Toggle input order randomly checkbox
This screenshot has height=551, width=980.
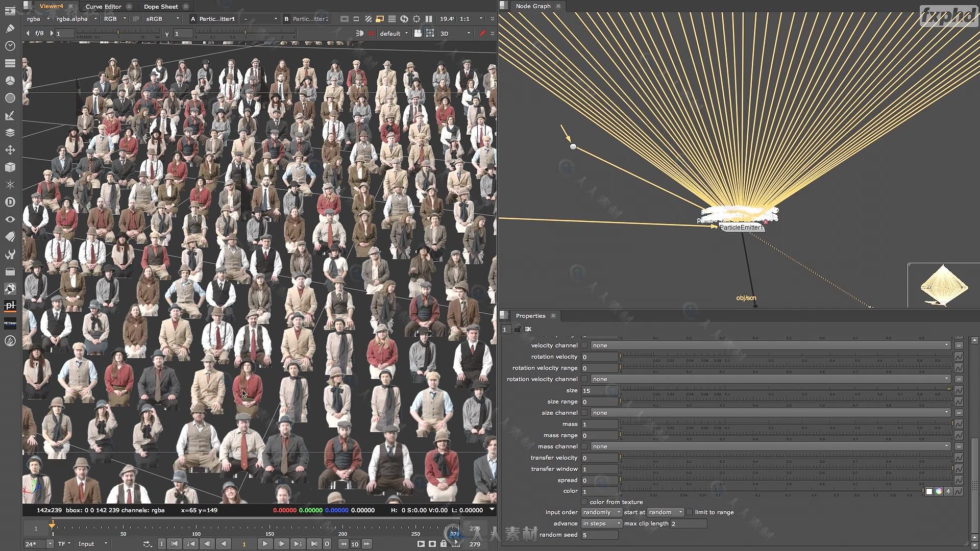point(599,512)
